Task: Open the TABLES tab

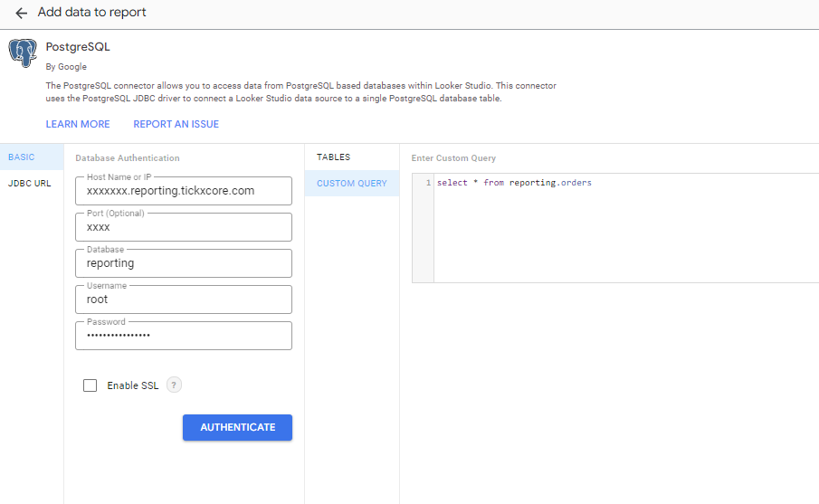Action: [x=333, y=157]
